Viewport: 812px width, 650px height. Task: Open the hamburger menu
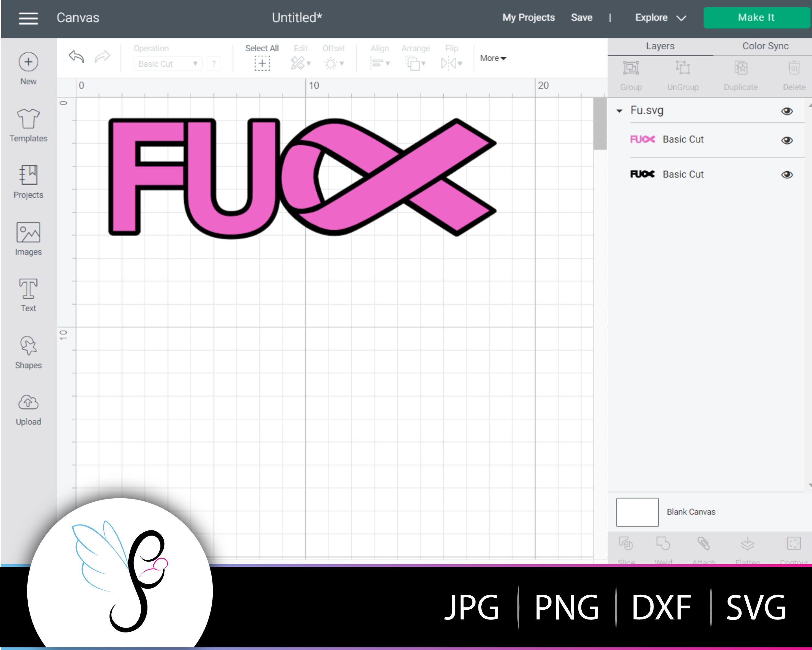click(28, 18)
